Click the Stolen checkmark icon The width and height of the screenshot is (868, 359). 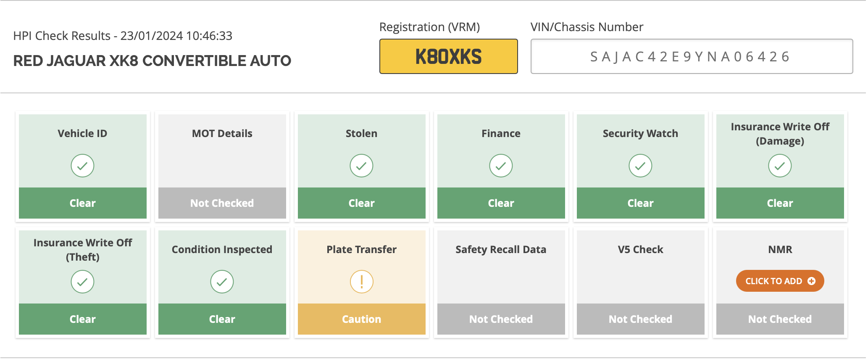click(361, 166)
